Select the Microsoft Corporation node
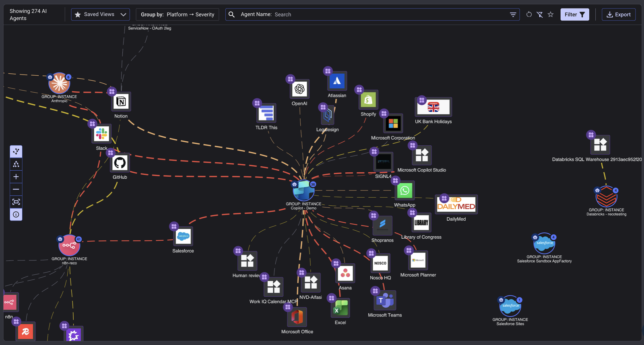 (x=393, y=124)
